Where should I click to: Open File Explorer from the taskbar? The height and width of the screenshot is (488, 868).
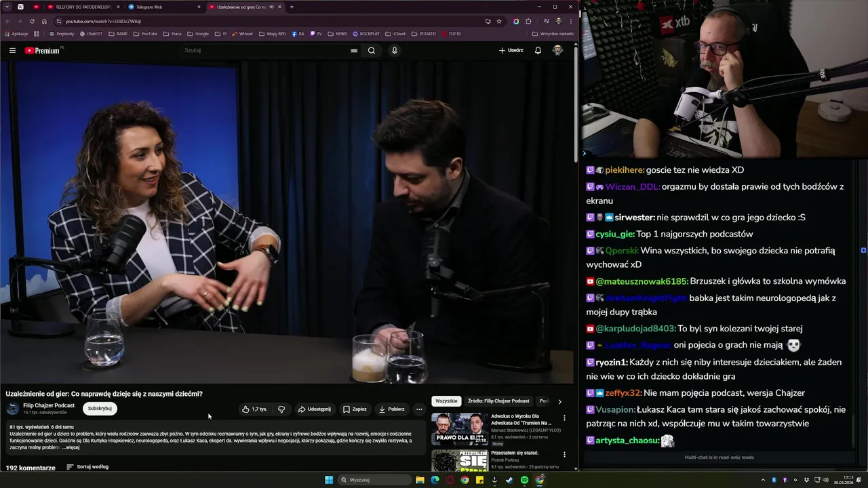coord(420,480)
